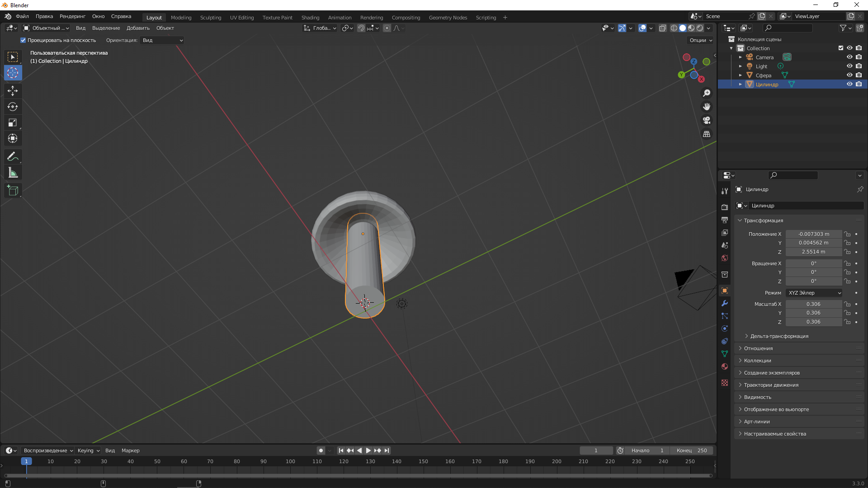
Task: Open the Режим XYZ Эйлер dropdown
Action: pos(814,293)
